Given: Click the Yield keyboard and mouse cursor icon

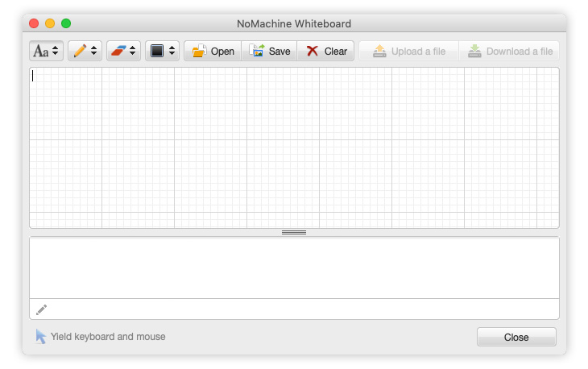Looking at the screenshot, I should [x=40, y=337].
